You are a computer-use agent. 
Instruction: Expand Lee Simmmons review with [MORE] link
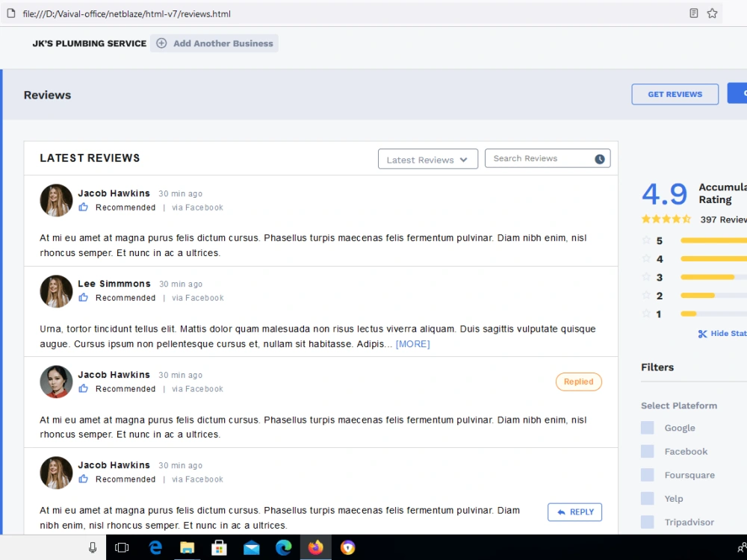pos(412,343)
